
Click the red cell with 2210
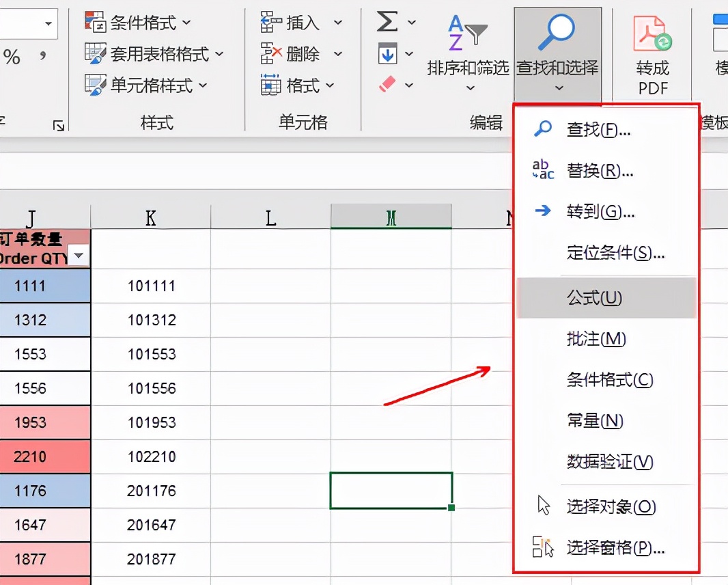tap(44, 457)
